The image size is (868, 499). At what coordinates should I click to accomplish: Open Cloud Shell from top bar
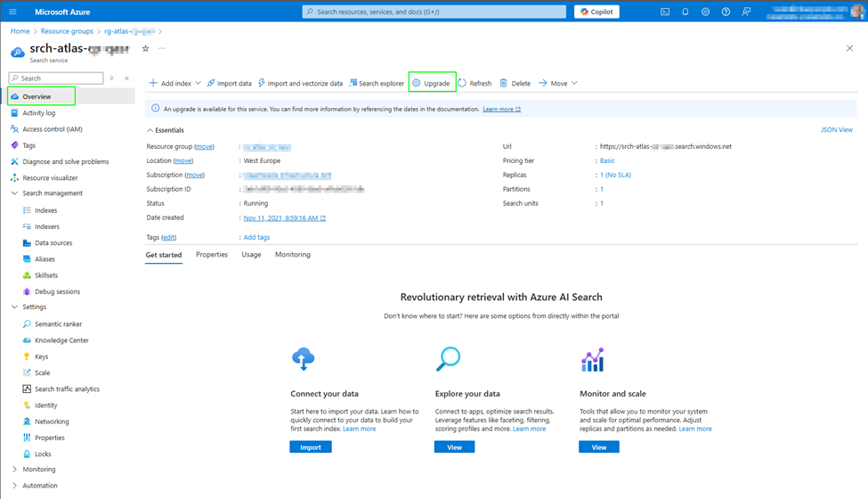[665, 12]
